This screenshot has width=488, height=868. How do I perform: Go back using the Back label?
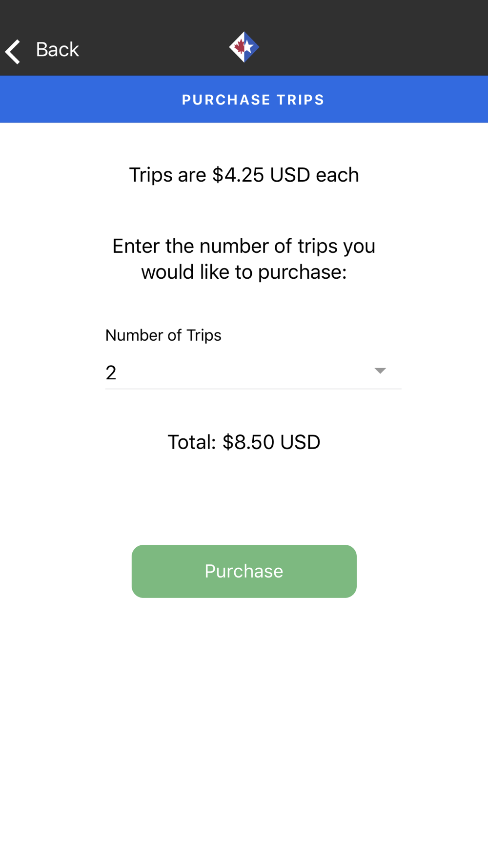coord(57,50)
